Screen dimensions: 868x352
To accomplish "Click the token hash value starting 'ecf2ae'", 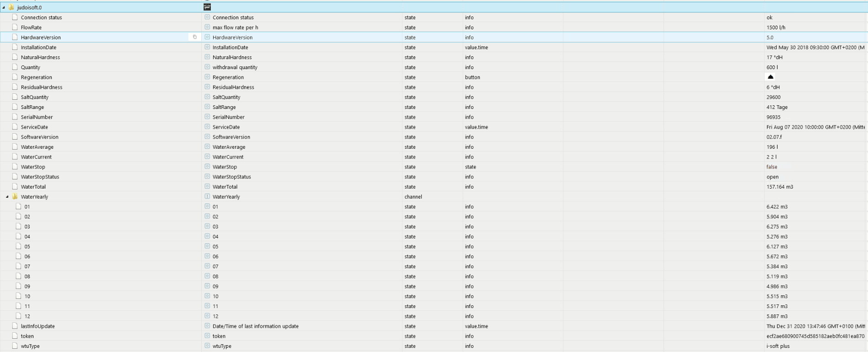I will pyautogui.click(x=816, y=336).
